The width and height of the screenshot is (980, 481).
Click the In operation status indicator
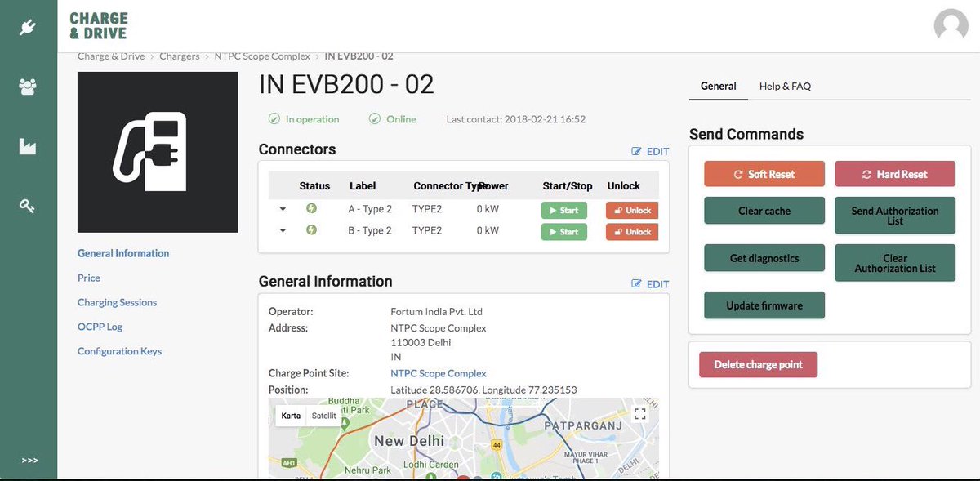coord(304,119)
